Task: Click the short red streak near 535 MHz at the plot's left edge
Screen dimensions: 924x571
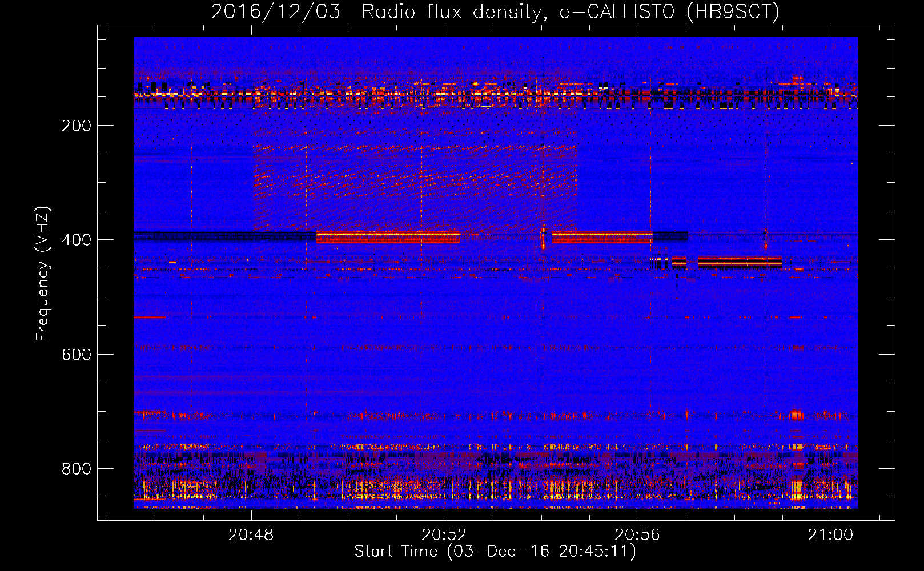Action: point(150,317)
